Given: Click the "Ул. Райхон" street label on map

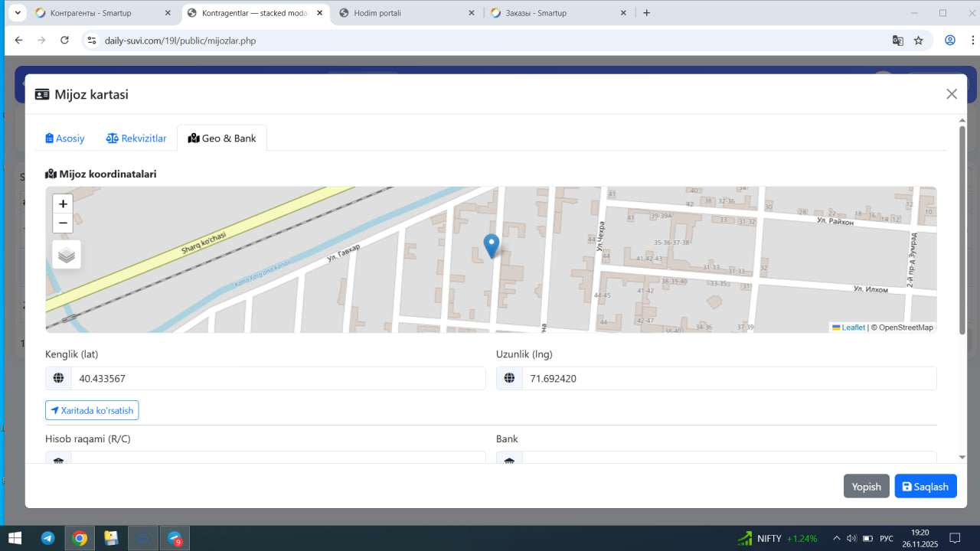Looking at the screenshot, I should tap(834, 220).
